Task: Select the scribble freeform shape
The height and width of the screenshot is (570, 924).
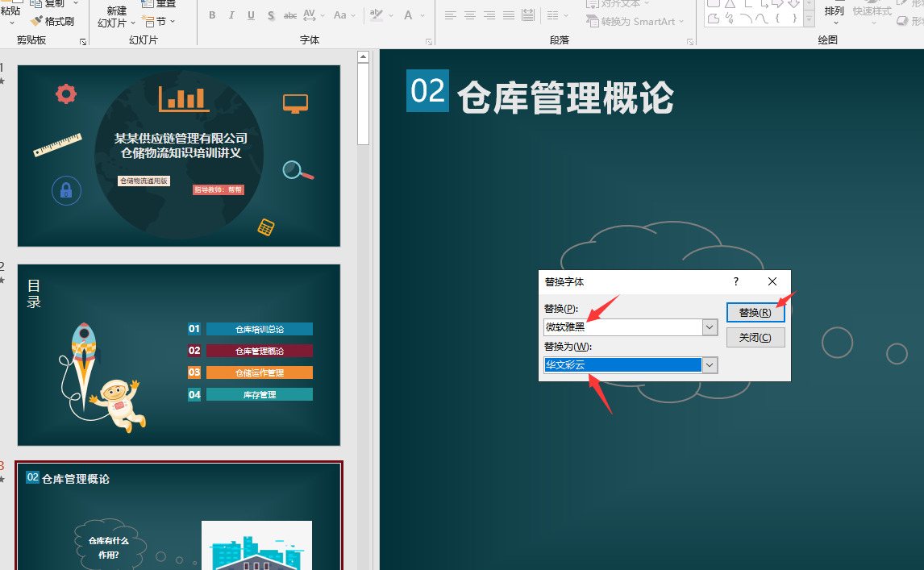Action: click(730, 19)
